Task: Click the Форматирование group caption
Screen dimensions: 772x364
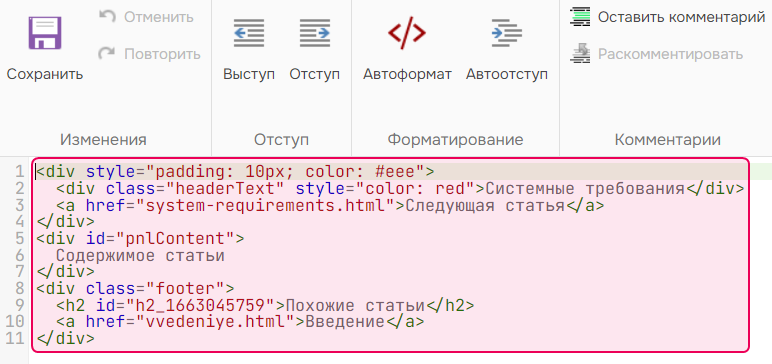Action: (x=455, y=139)
